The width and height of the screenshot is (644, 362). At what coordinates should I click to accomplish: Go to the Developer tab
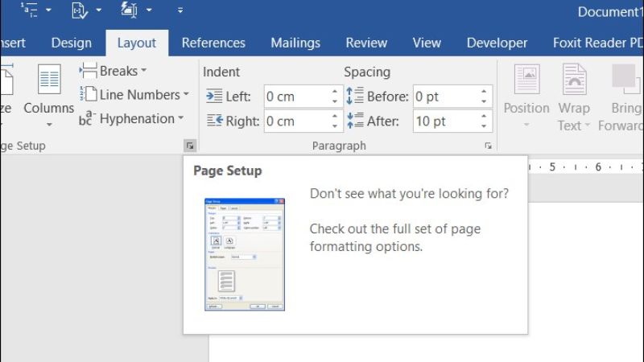(497, 43)
